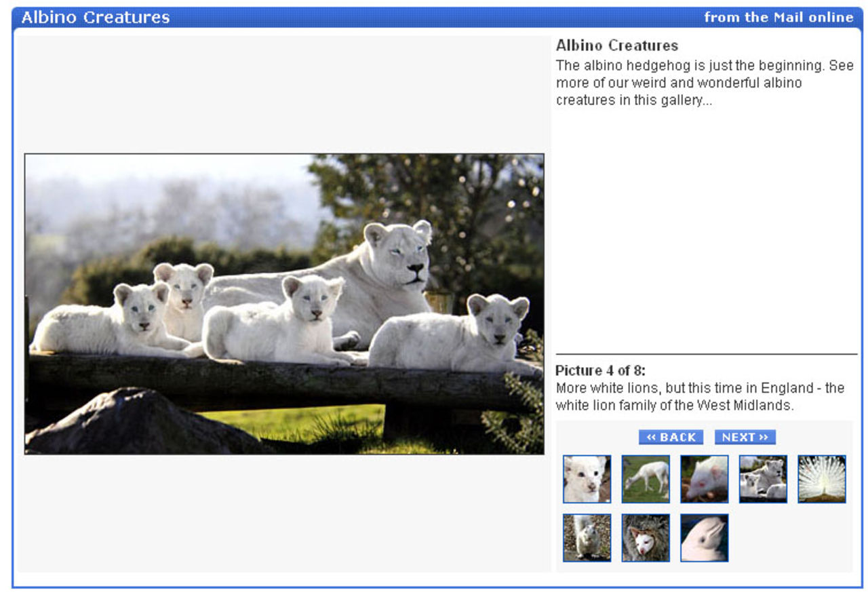This screenshot has height=599, width=868.
Task: Go to the previous picture with BACK
Action: click(671, 438)
